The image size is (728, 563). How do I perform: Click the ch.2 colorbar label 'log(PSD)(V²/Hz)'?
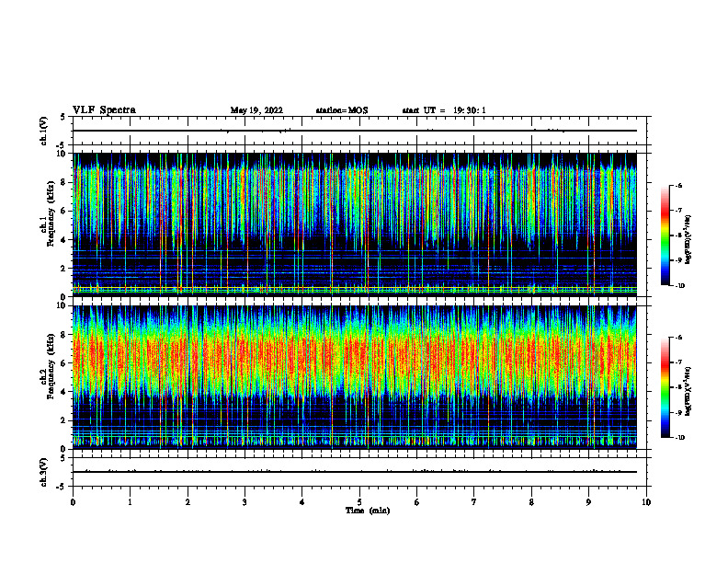(688, 392)
